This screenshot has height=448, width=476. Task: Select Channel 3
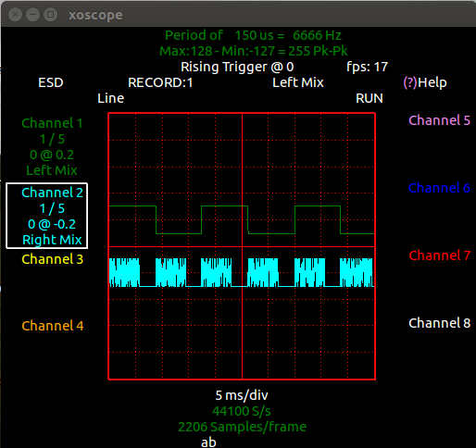pos(53,259)
